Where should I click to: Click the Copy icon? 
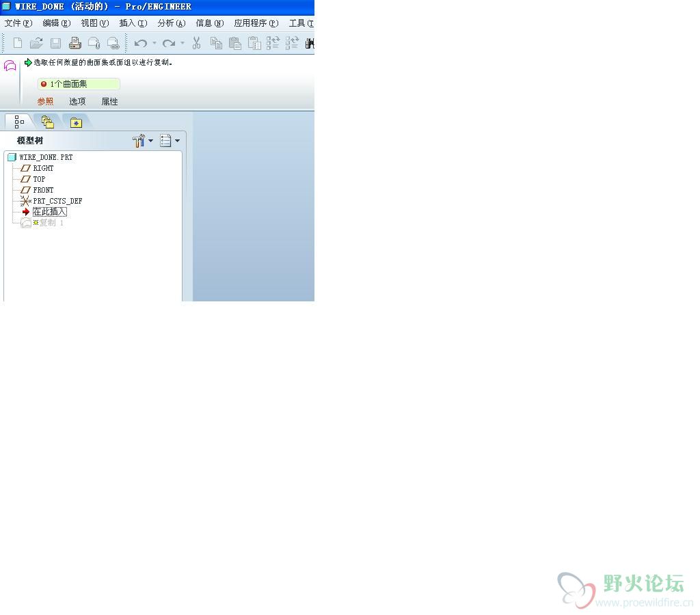click(x=216, y=43)
